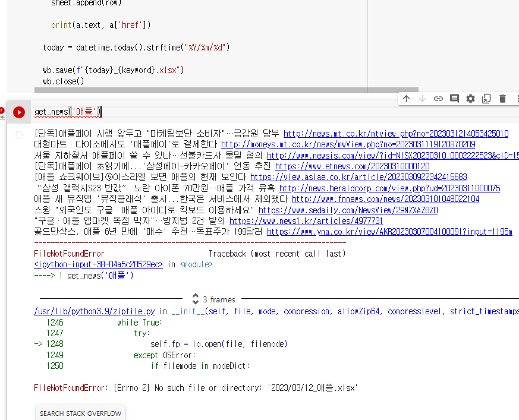Click the wb.save line in code
The image size is (519, 420).
click(x=113, y=70)
